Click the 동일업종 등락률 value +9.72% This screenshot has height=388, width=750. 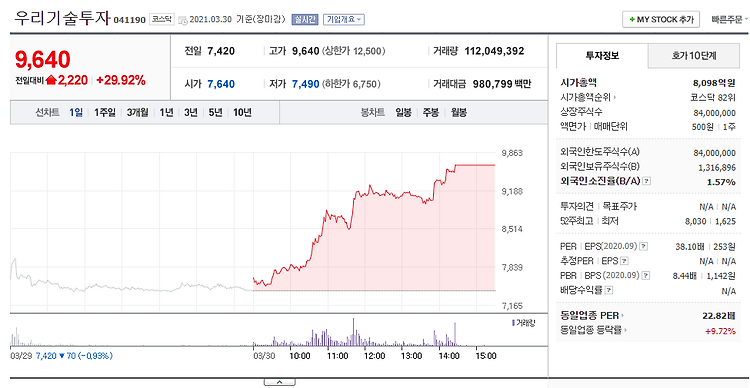(x=720, y=330)
